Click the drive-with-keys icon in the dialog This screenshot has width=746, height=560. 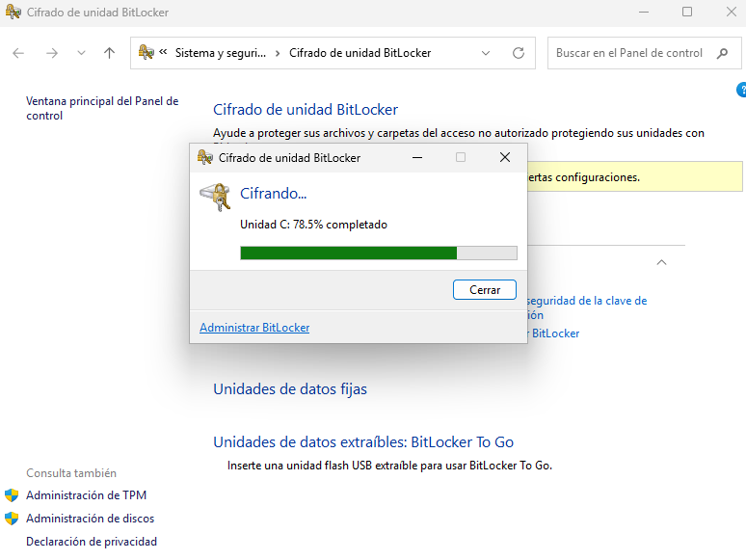pos(215,197)
